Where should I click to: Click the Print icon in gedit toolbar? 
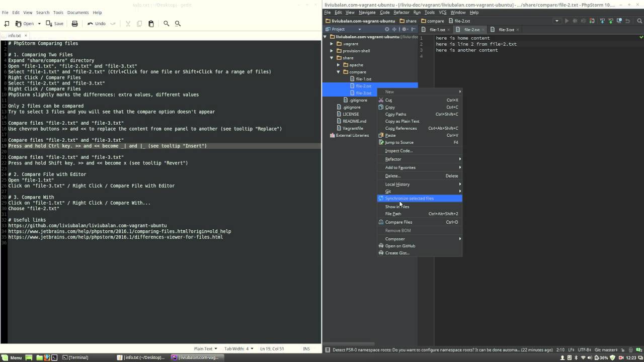coord(75,24)
